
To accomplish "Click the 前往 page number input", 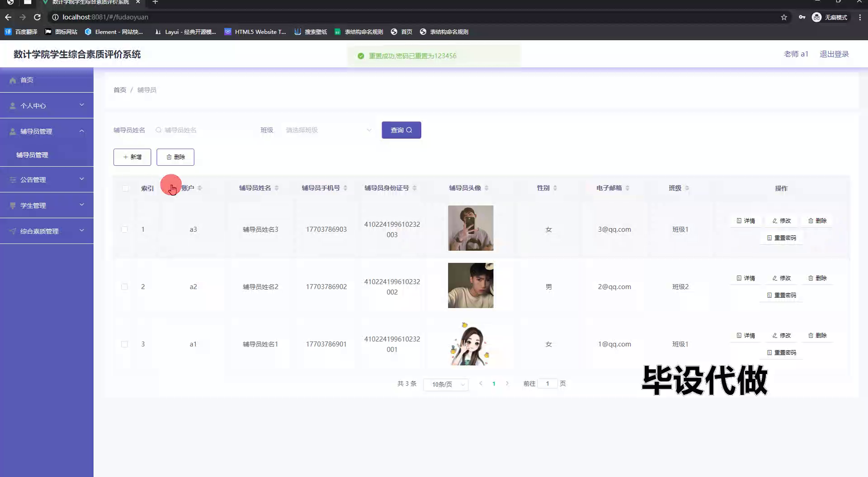I will [547, 383].
